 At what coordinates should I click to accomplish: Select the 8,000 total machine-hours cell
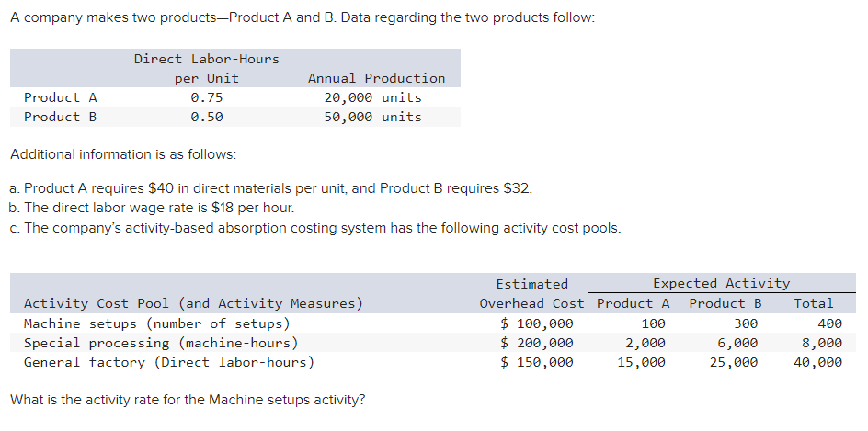[822, 343]
